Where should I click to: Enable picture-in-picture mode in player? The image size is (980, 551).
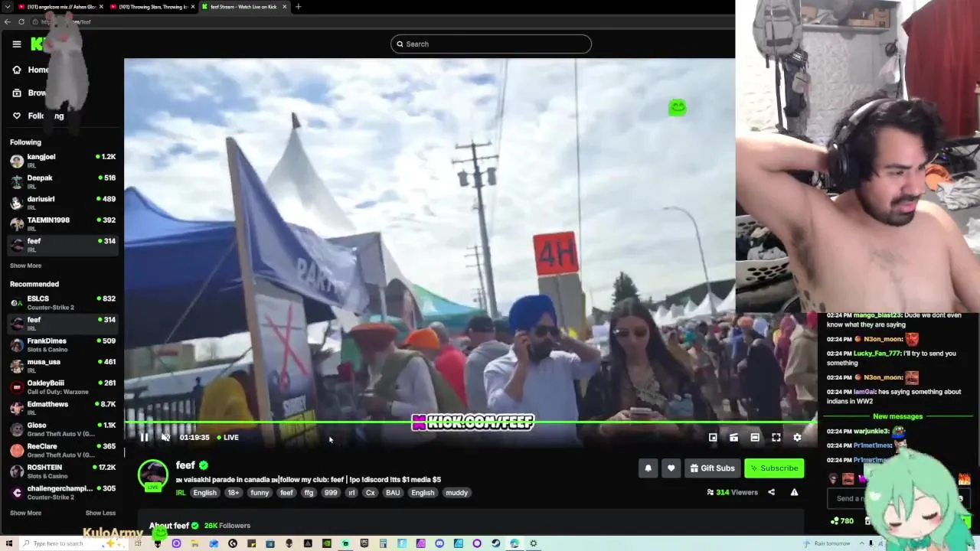(x=713, y=438)
